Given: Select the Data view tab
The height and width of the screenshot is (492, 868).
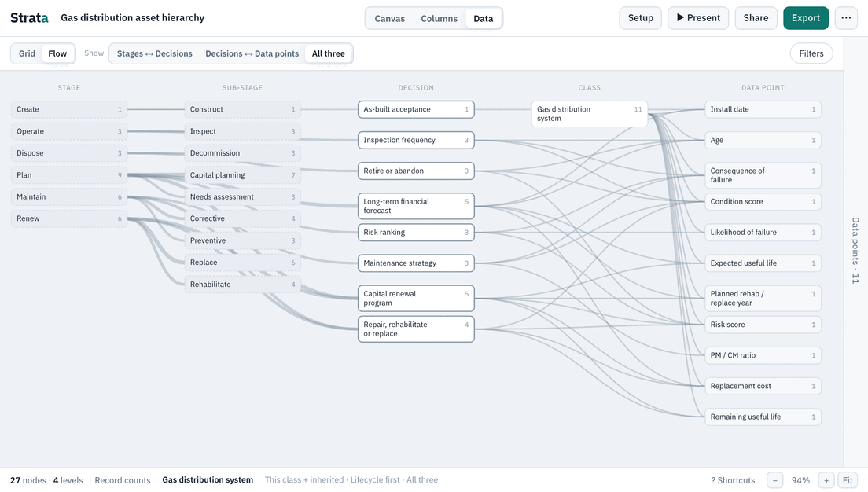Looking at the screenshot, I should pos(484,18).
